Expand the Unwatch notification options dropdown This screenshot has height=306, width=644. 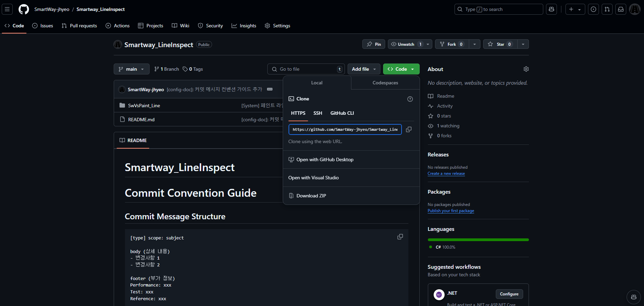428,44
